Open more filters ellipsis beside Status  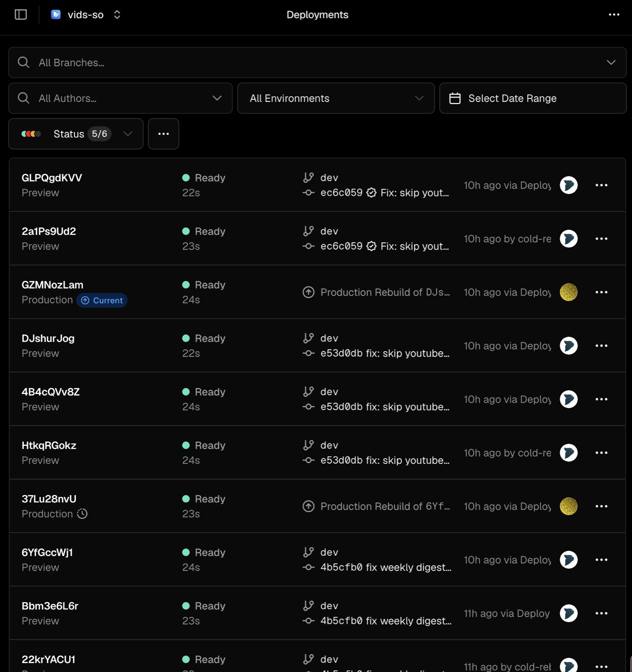(163, 134)
